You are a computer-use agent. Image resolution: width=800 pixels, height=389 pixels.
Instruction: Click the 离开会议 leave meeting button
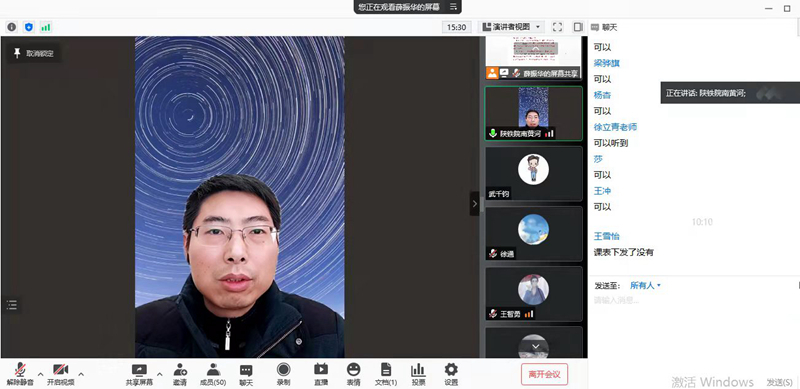(544, 374)
